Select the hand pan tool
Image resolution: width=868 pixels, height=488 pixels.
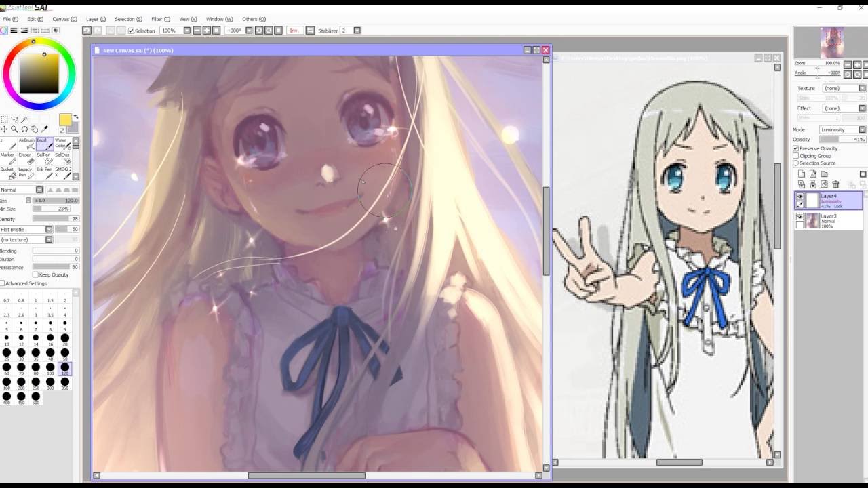coord(35,129)
